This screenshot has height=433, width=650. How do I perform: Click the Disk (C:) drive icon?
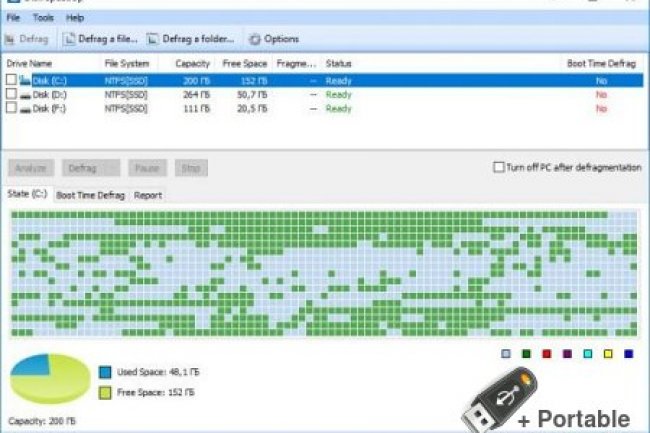click(25, 80)
